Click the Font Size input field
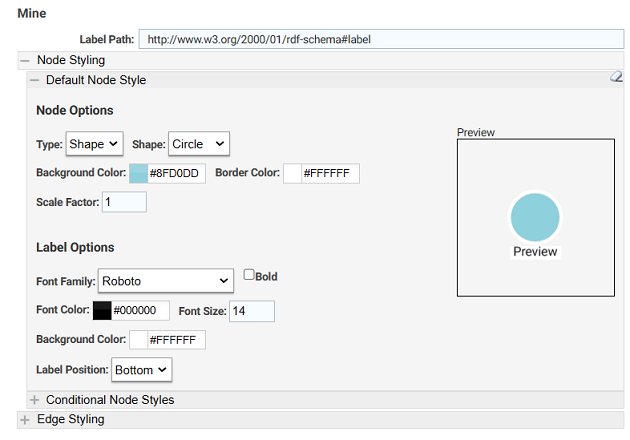This screenshot has width=630, height=440. tap(252, 311)
